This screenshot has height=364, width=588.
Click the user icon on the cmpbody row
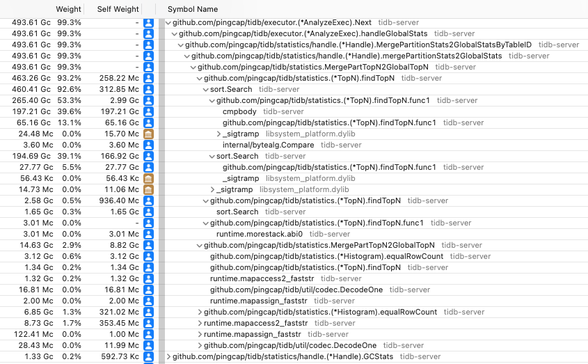(148, 111)
